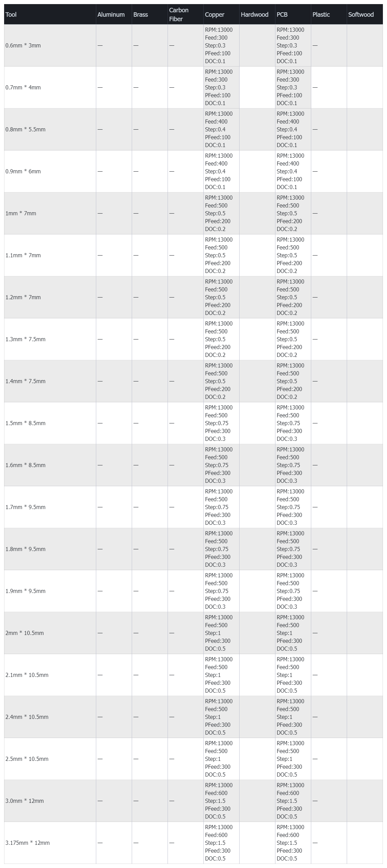The width and height of the screenshot is (387, 868).
Task: Select the 2.4mm * 10.5mm tool label
Action: click(x=27, y=717)
